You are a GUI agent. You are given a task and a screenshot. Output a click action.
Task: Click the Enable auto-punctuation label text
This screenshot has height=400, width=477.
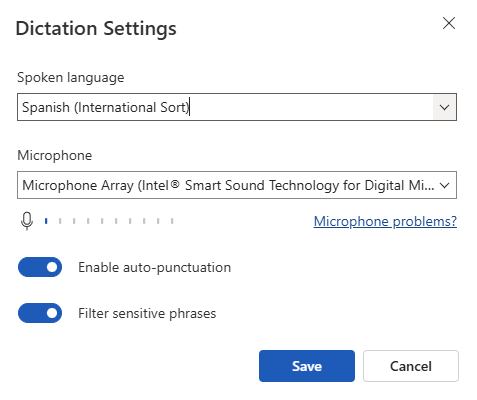point(154,267)
